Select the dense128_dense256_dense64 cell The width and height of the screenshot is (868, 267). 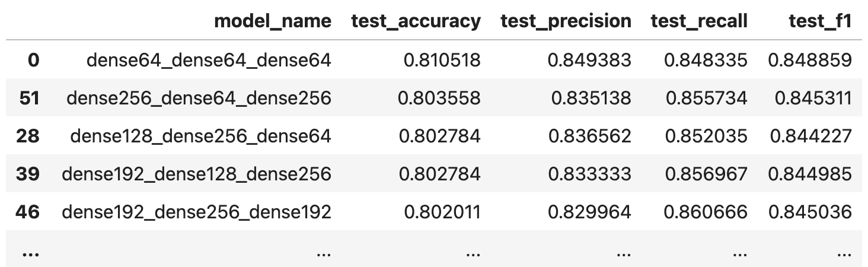tap(200, 136)
